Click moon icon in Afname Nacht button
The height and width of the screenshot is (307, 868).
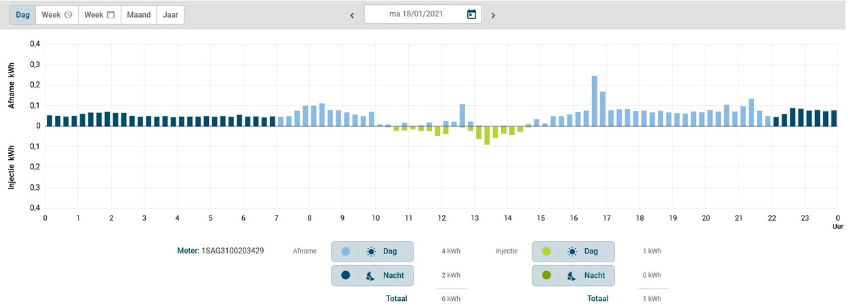point(371,275)
